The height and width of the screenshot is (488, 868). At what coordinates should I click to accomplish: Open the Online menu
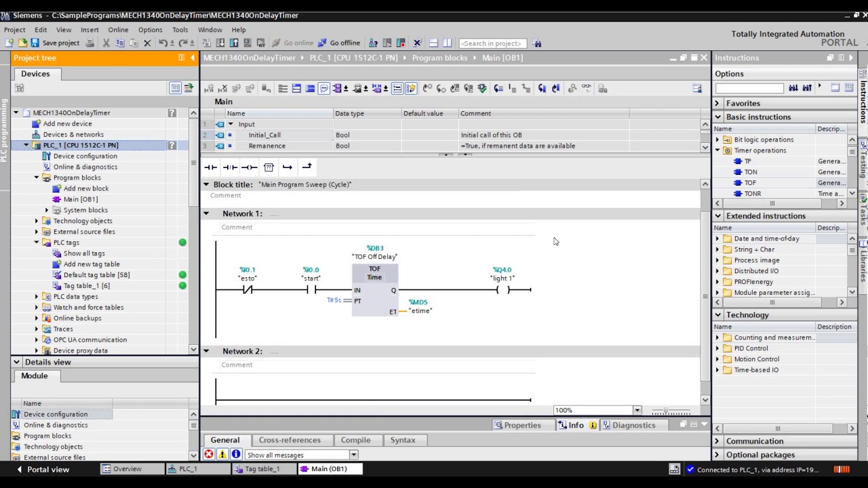click(118, 30)
